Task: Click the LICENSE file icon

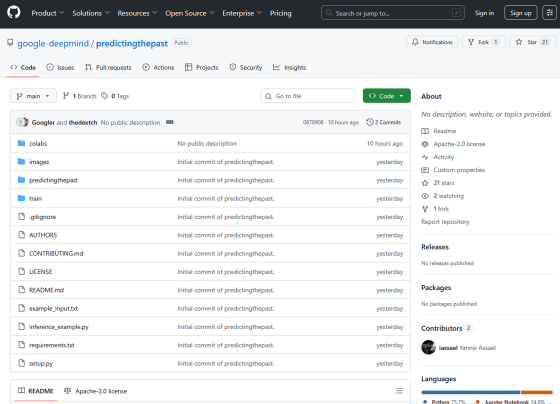Action: click(x=21, y=271)
